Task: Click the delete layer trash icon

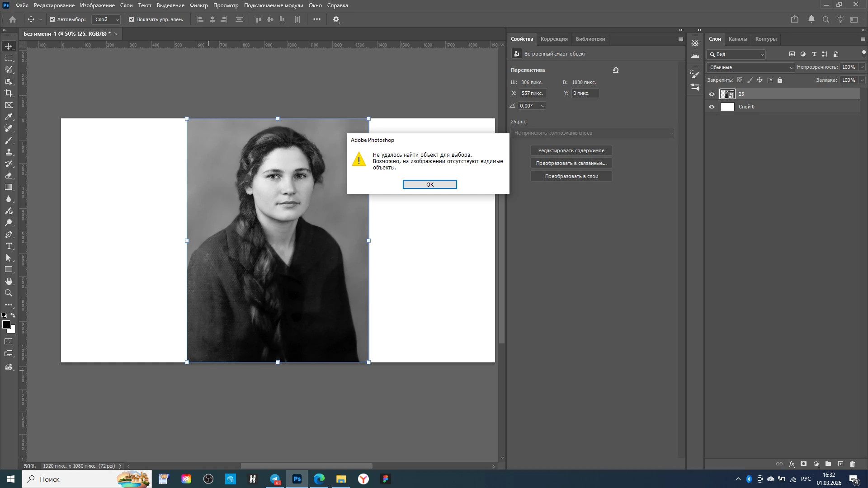Action: (852, 464)
